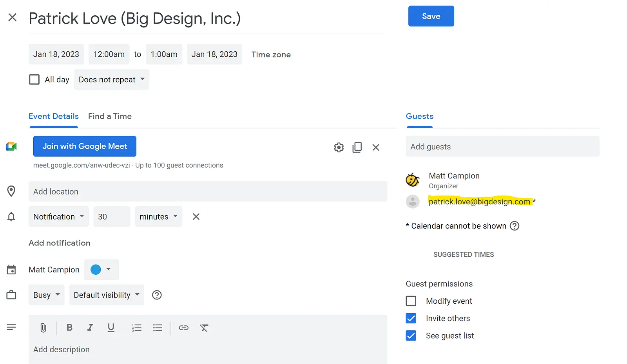Screen dimensions: 627x364
Task: Insert a bulleted list
Action: 158,328
